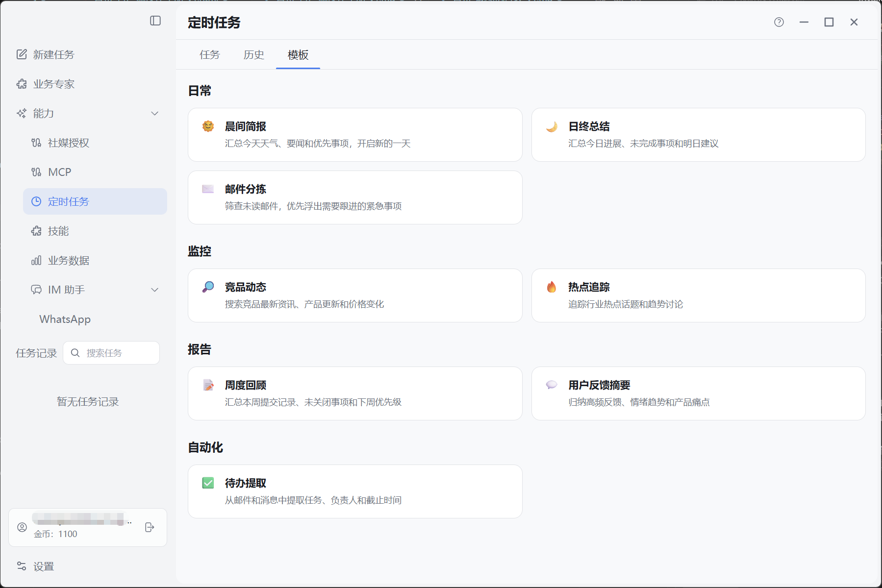This screenshot has height=588, width=882.
Task: Focus the 搜索任务 search field
Action: tap(111, 353)
